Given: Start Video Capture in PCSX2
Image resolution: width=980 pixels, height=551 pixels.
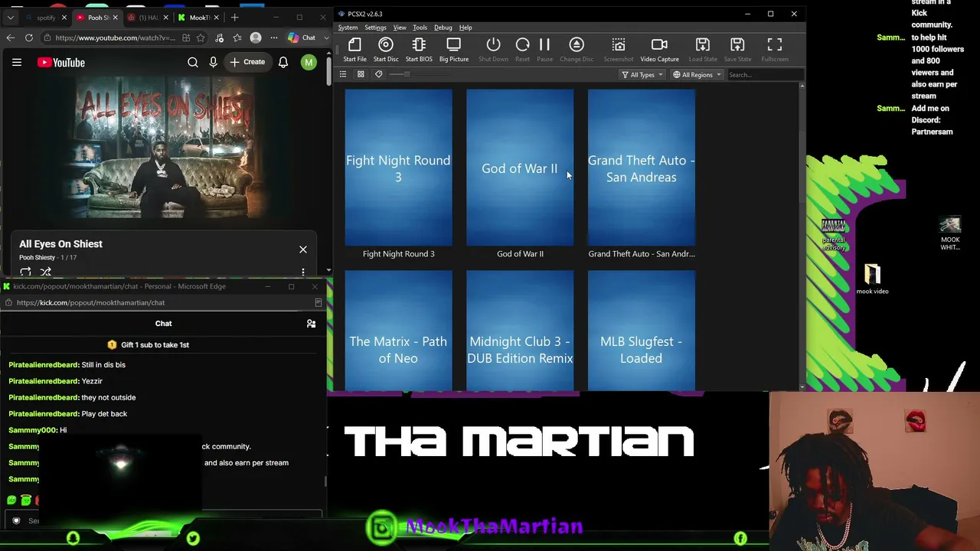Looking at the screenshot, I should (659, 50).
